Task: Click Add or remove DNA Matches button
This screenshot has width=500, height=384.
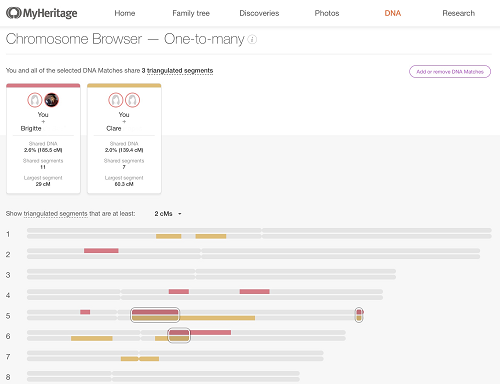Action: [x=450, y=71]
